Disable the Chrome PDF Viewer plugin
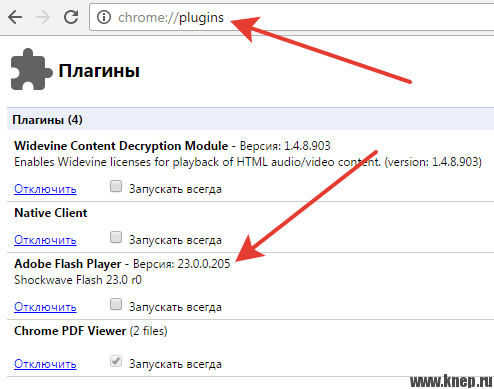 (x=45, y=364)
